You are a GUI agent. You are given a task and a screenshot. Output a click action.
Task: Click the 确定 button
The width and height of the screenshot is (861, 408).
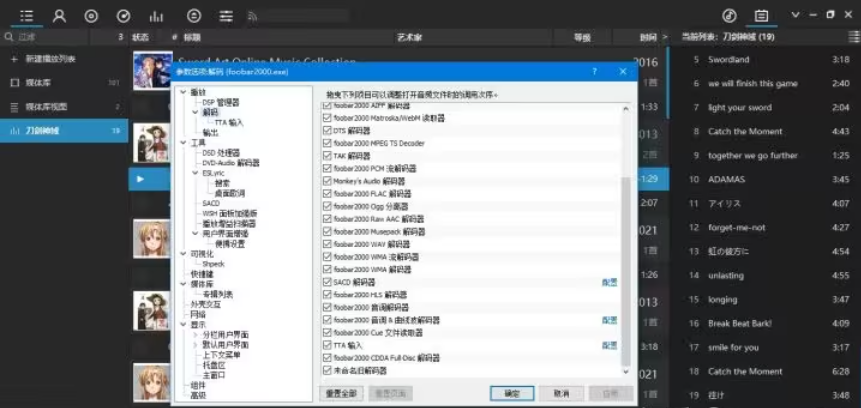point(512,393)
